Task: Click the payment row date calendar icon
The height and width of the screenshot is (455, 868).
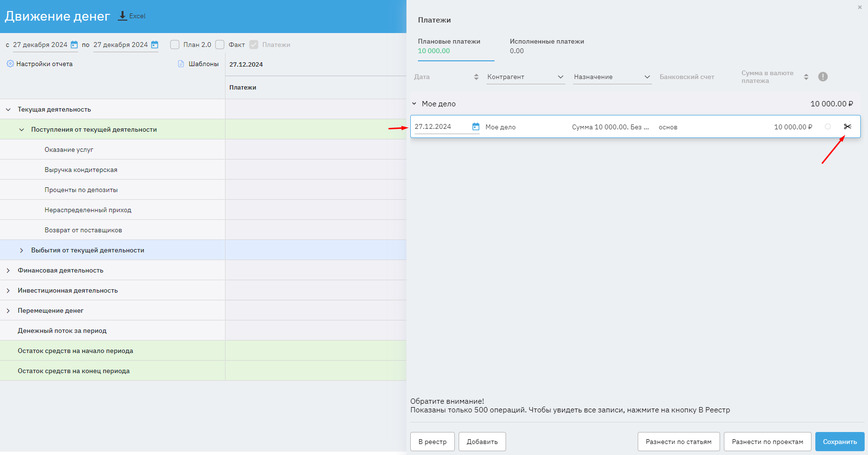Action: (x=475, y=127)
